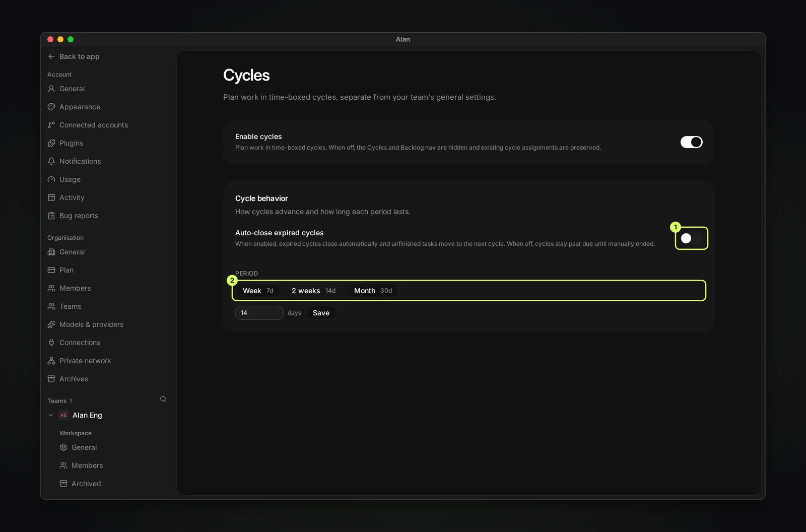Click the Plugins puzzle icon
The width and height of the screenshot is (806, 532).
[x=51, y=143]
